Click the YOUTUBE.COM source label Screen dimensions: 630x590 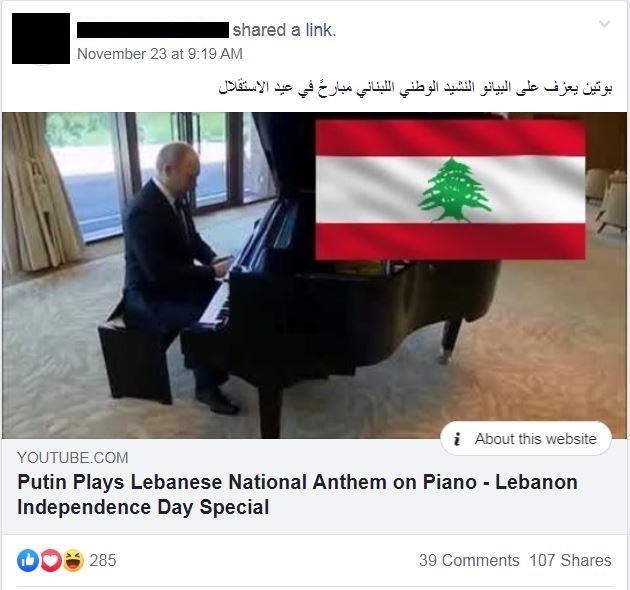pos(73,458)
